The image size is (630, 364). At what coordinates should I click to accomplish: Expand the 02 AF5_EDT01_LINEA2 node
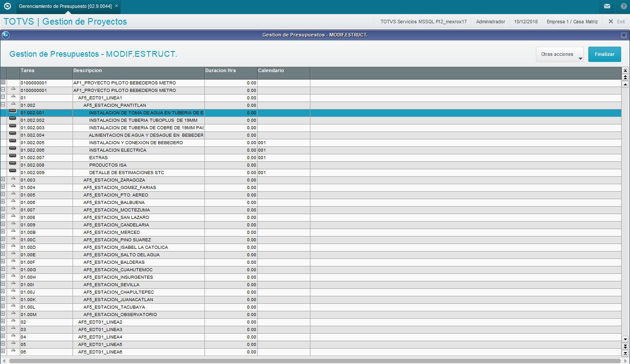coord(3,321)
